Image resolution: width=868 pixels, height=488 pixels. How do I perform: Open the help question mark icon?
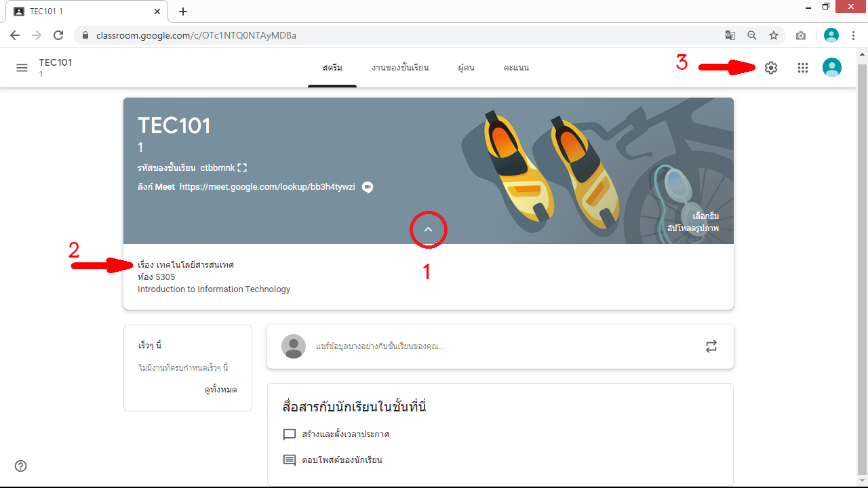click(21, 466)
